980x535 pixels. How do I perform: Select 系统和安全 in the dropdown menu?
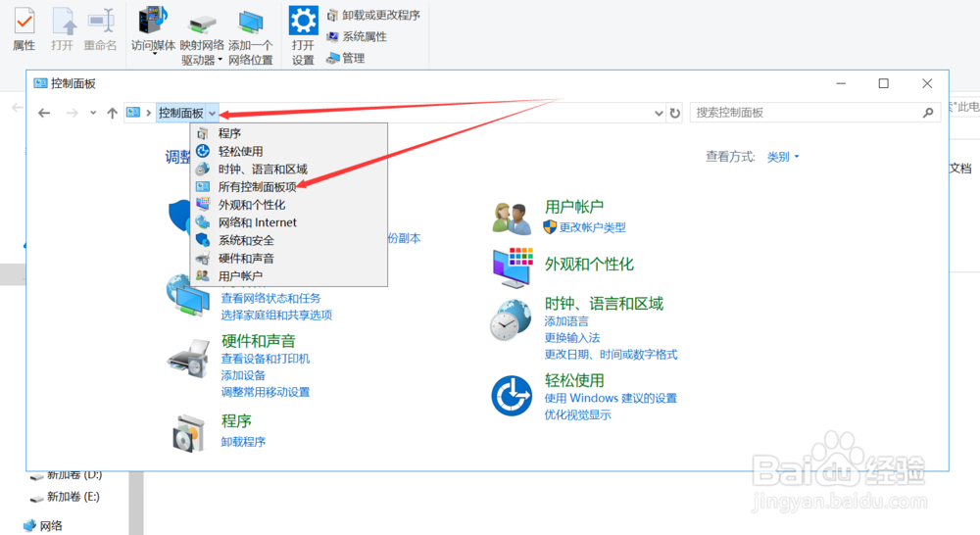[x=289, y=241]
